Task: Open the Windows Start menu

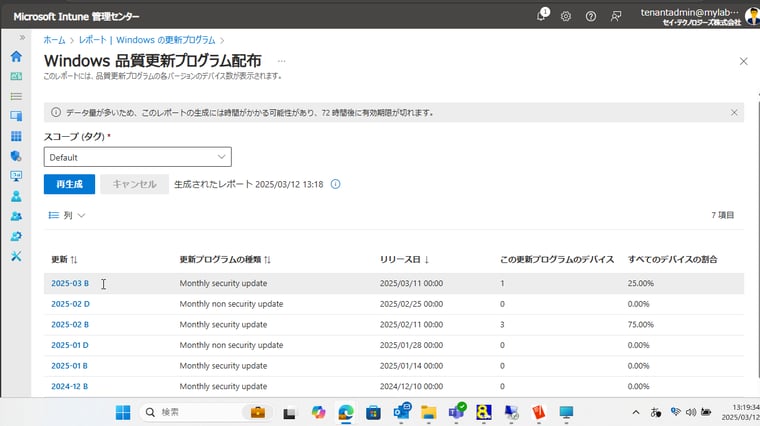Action: tap(123, 412)
